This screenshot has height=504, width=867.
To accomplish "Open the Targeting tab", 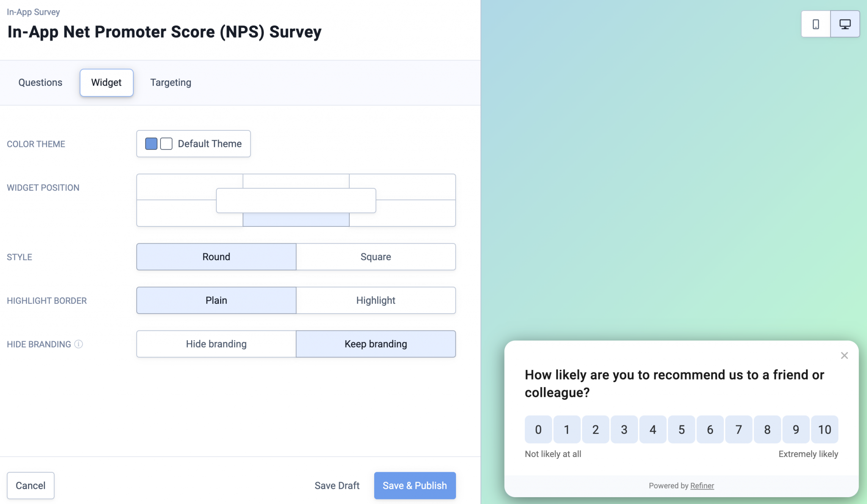I will point(170,83).
